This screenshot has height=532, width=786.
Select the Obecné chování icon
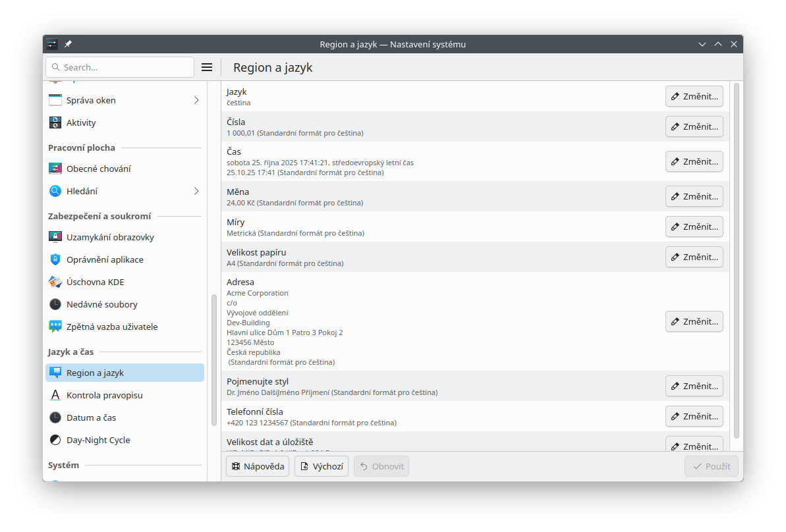pyautogui.click(x=55, y=169)
